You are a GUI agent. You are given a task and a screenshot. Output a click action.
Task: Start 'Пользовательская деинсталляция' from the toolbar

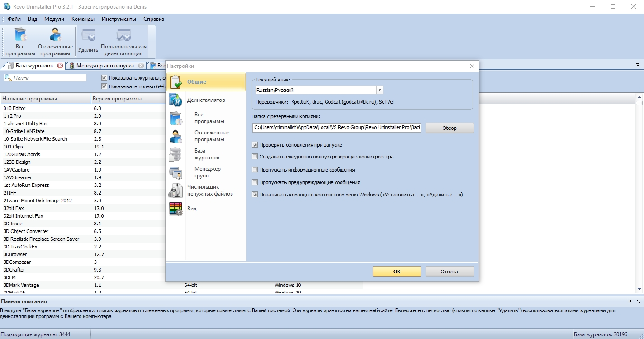(x=123, y=41)
